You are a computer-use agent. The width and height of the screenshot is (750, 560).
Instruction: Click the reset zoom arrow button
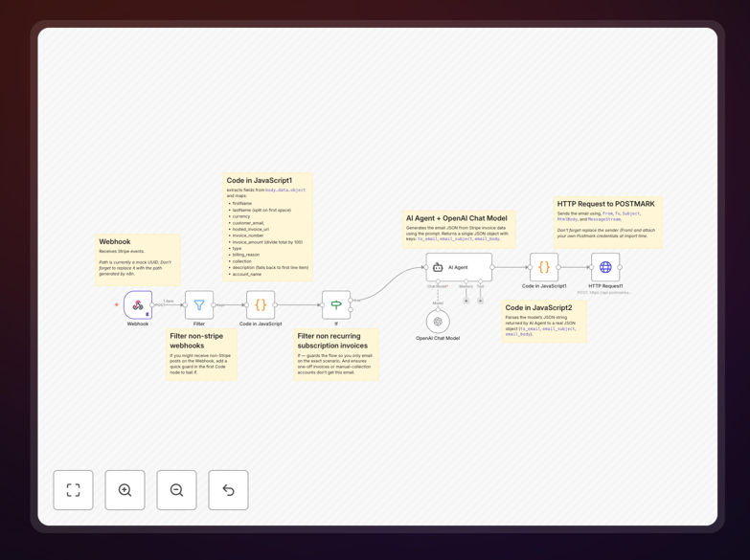click(x=228, y=490)
